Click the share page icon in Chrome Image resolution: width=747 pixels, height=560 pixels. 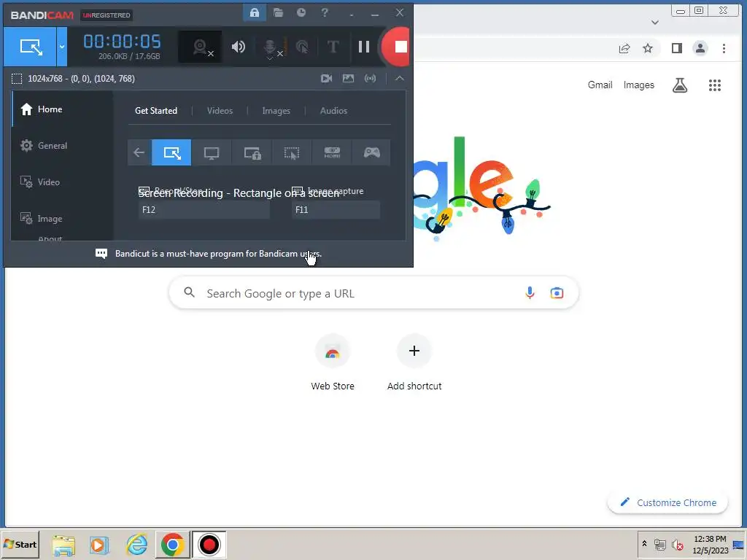pyautogui.click(x=624, y=48)
